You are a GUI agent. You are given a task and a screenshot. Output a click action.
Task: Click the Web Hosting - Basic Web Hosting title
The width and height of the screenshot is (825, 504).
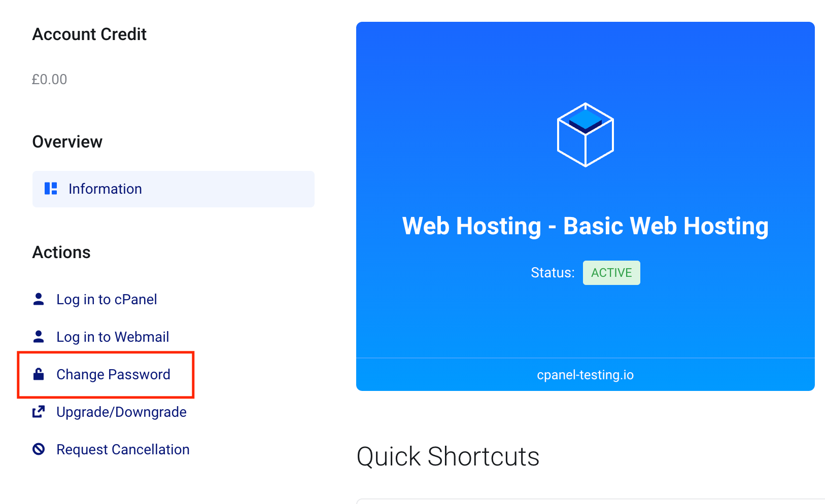pos(585,226)
